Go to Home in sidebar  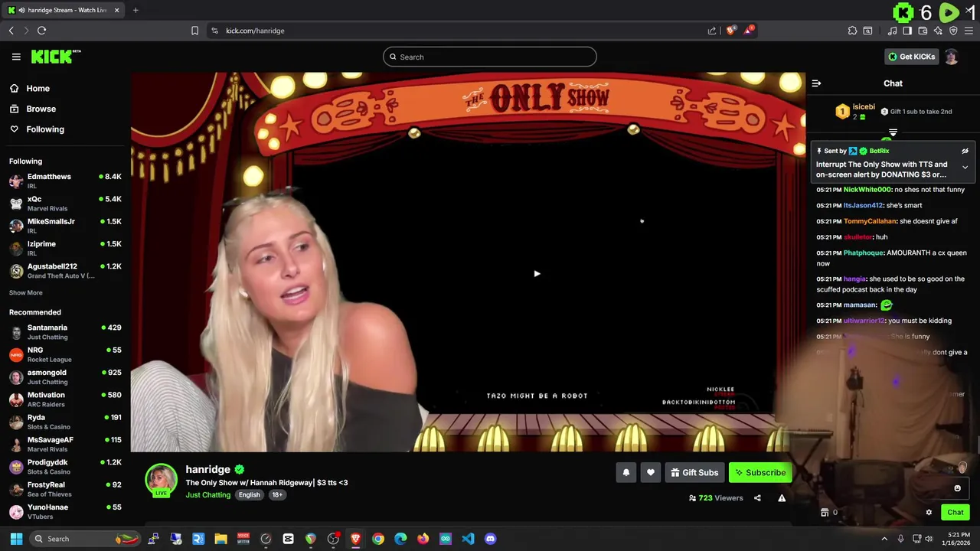coord(30,88)
